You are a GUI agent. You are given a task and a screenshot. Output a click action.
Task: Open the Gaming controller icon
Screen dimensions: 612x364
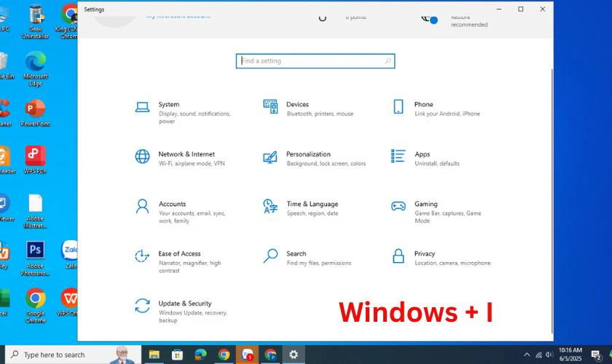398,206
